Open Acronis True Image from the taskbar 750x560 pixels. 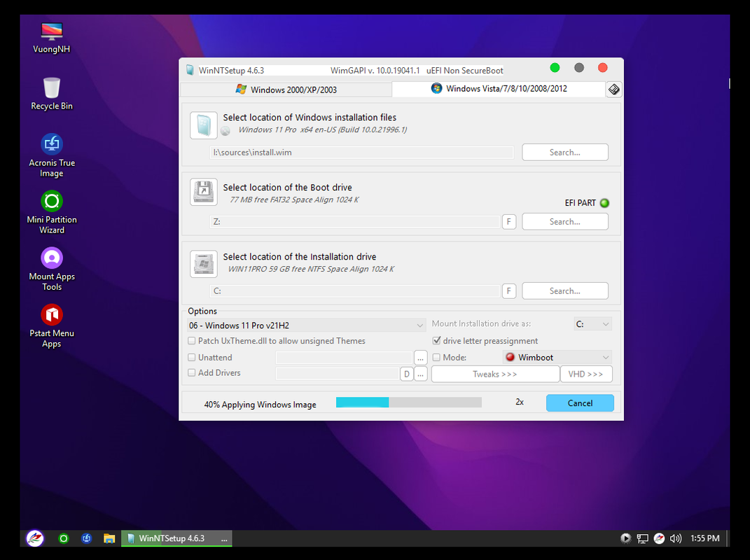pyautogui.click(x=87, y=538)
